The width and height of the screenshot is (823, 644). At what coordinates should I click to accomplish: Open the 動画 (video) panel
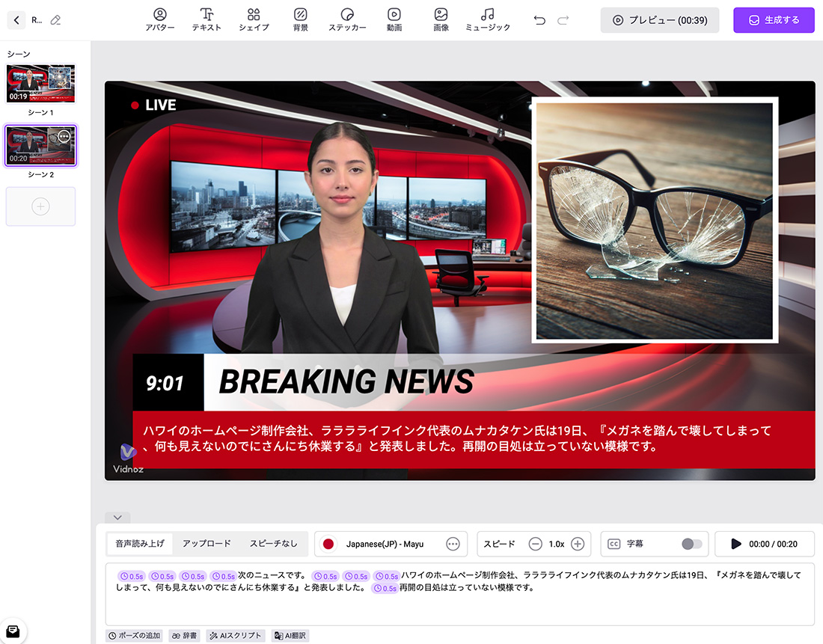point(394,19)
